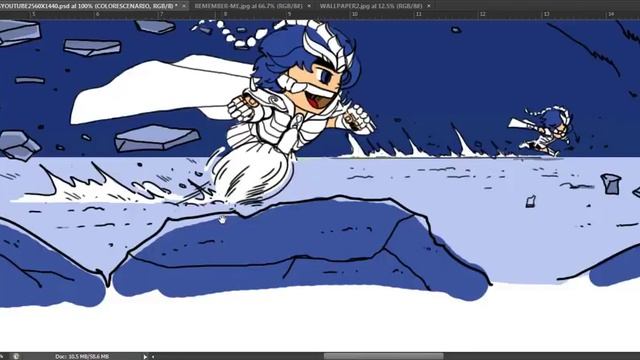Image resolution: width=640 pixels, height=360 pixels.
Task: Close the REMEMBER-ME.jpg document tab
Action: [x=309, y=6]
